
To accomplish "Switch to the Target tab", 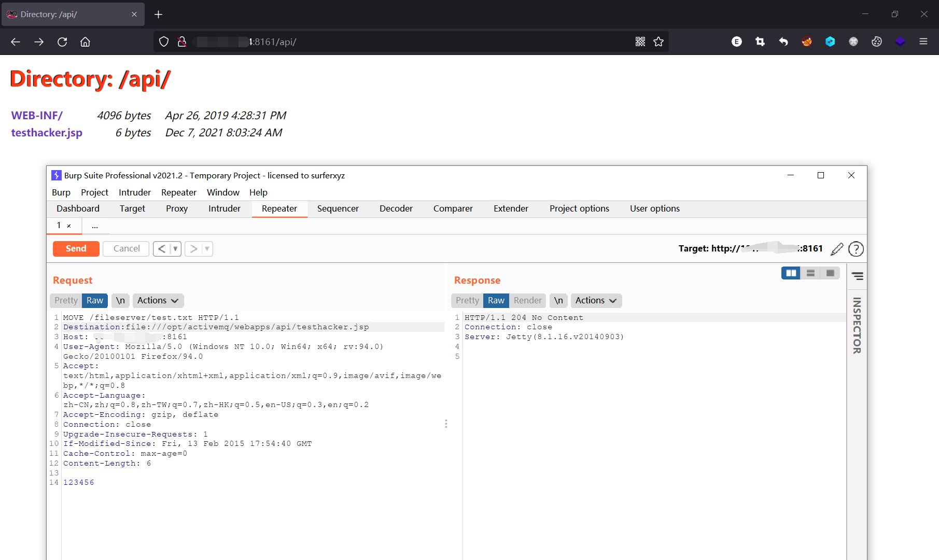I will tap(132, 208).
